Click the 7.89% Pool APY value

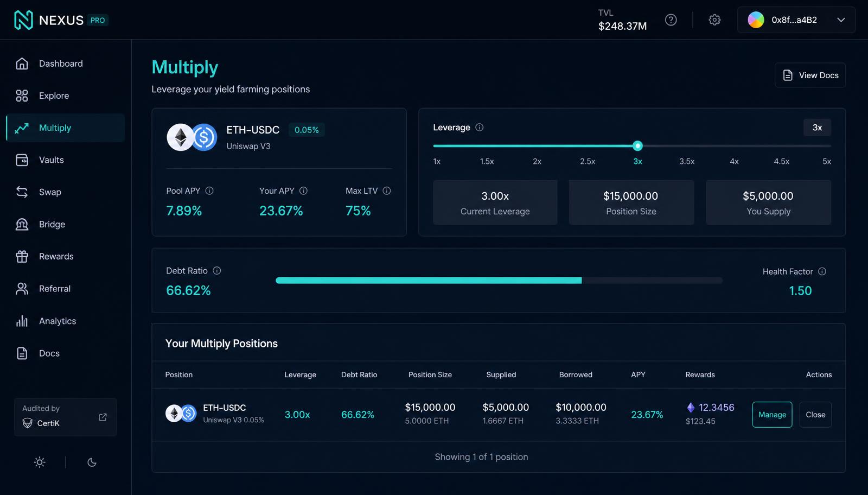point(184,211)
